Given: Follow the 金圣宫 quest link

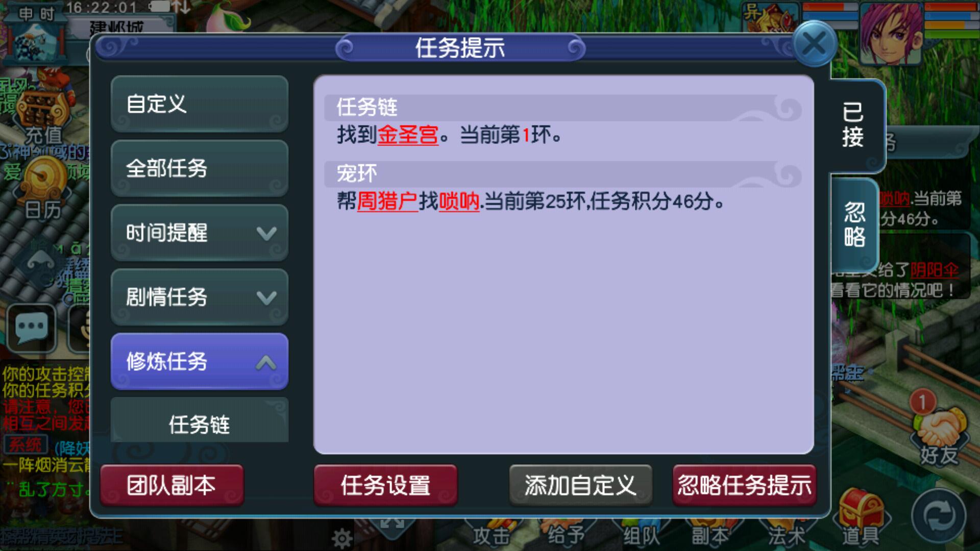Looking at the screenshot, I should [408, 135].
